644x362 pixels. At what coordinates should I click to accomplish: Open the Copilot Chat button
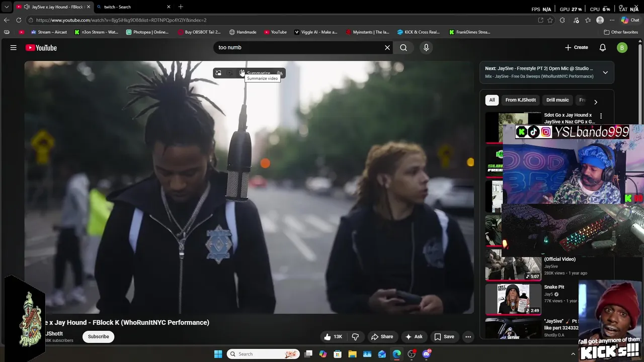click(x=630, y=20)
